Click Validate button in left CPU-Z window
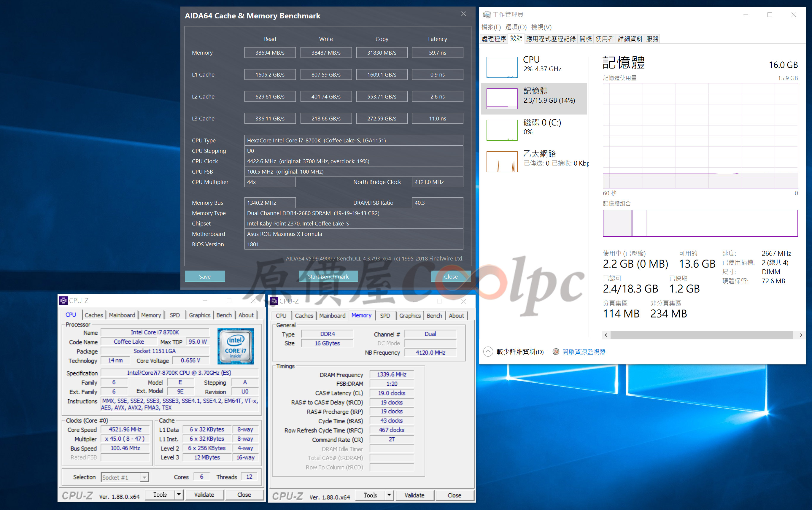The image size is (812, 510). [x=204, y=495]
